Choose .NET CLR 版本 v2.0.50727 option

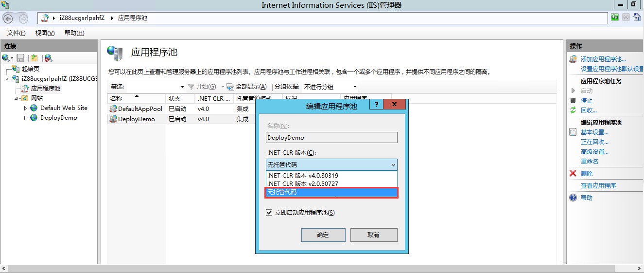tap(331, 183)
